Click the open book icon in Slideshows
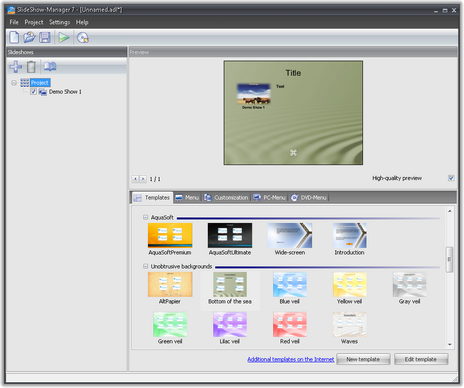The width and height of the screenshot is (464, 388). (x=50, y=66)
